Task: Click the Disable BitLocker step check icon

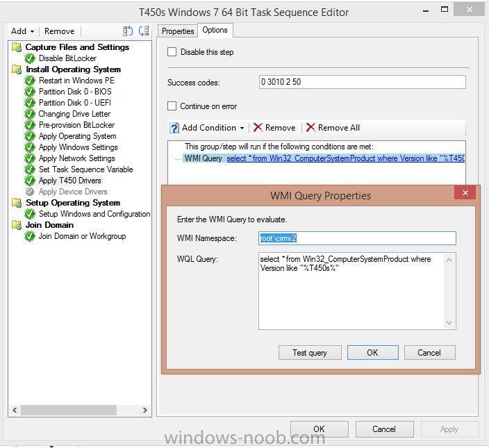Action: coord(30,58)
